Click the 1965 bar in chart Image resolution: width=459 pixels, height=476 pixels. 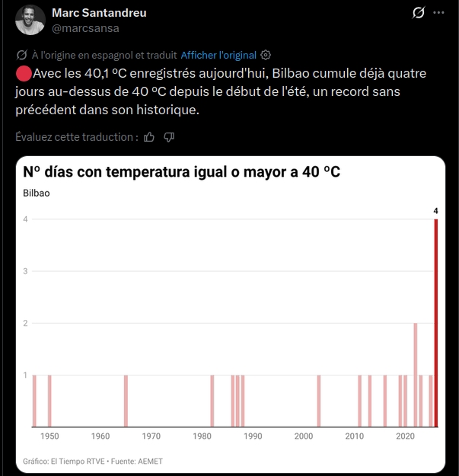pos(126,401)
